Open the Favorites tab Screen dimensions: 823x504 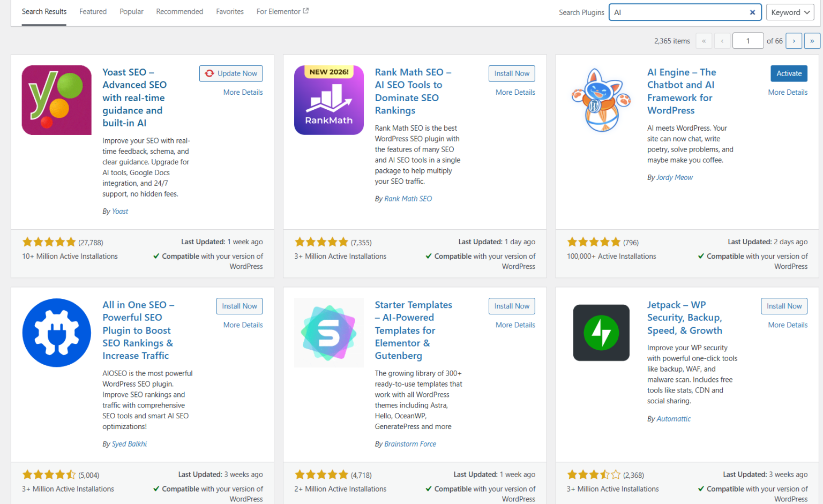tap(230, 11)
